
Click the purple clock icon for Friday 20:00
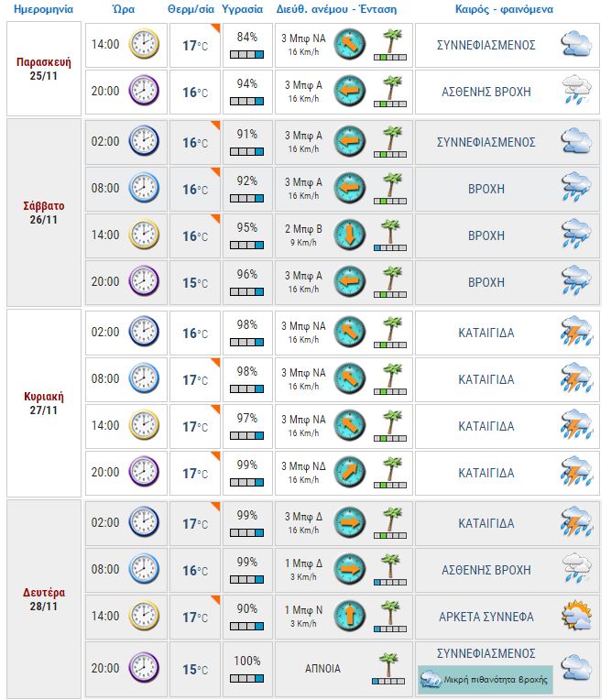[144, 90]
